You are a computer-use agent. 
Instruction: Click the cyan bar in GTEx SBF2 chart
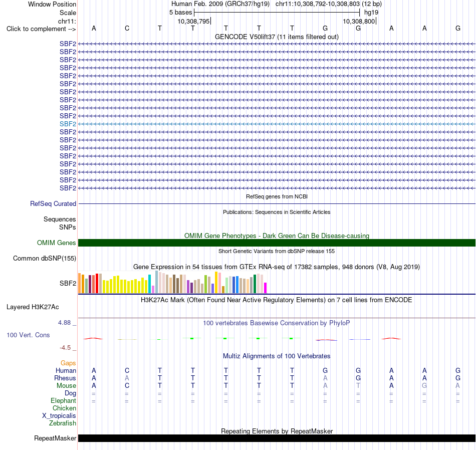(x=149, y=284)
